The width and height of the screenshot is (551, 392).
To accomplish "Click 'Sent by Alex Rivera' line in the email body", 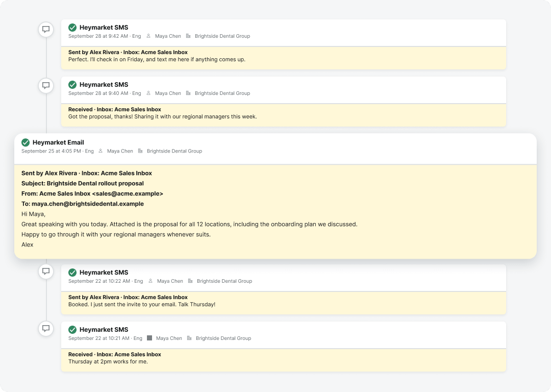I will click(x=87, y=173).
